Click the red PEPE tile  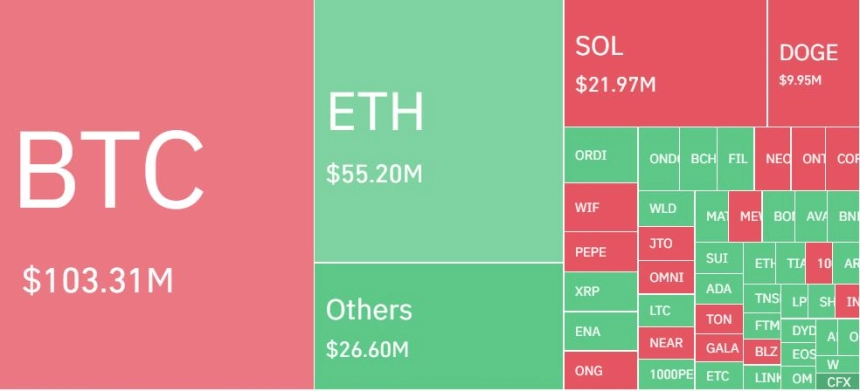601,252
